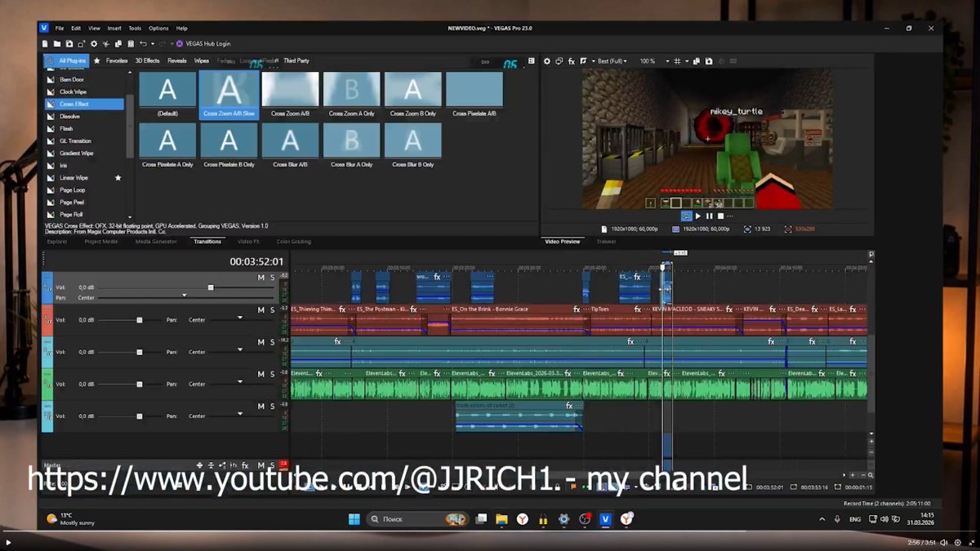Image resolution: width=980 pixels, height=551 pixels.
Task: Click the Copy icon in main toolbar
Action: coord(118,43)
